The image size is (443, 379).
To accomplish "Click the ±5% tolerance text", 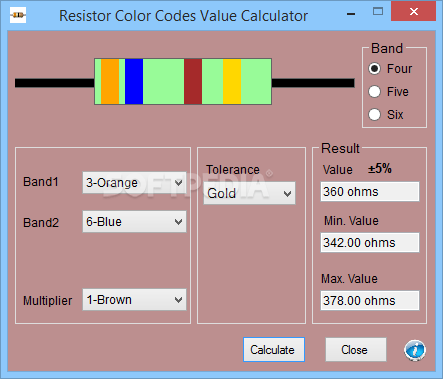I will [380, 169].
